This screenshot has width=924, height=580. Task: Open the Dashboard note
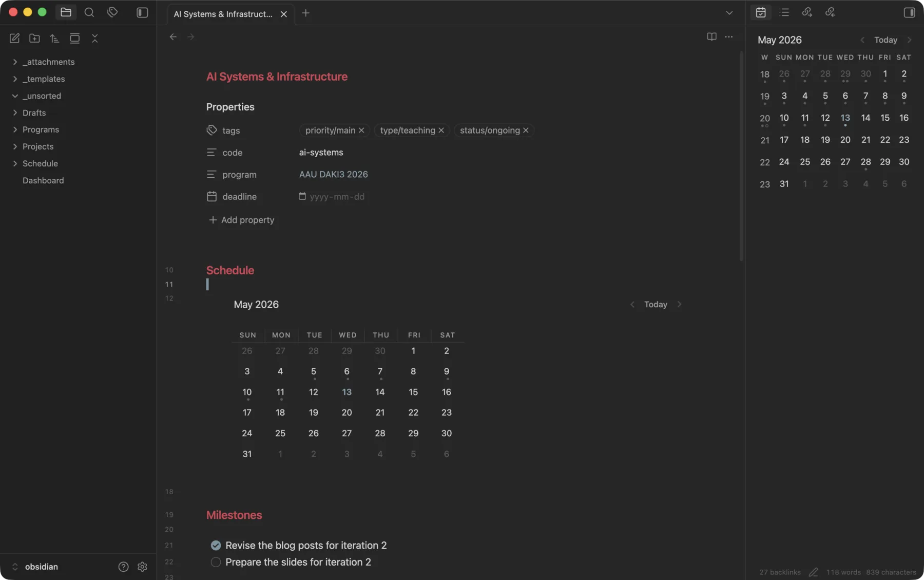pyautogui.click(x=43, y=181)
